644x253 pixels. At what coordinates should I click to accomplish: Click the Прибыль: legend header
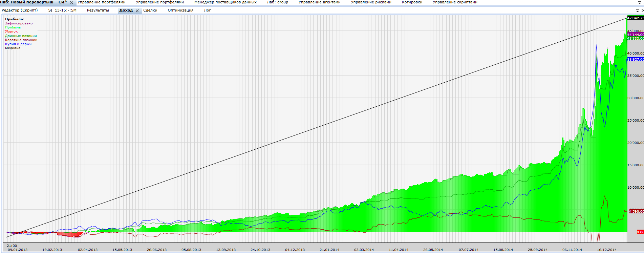(15, 19)
